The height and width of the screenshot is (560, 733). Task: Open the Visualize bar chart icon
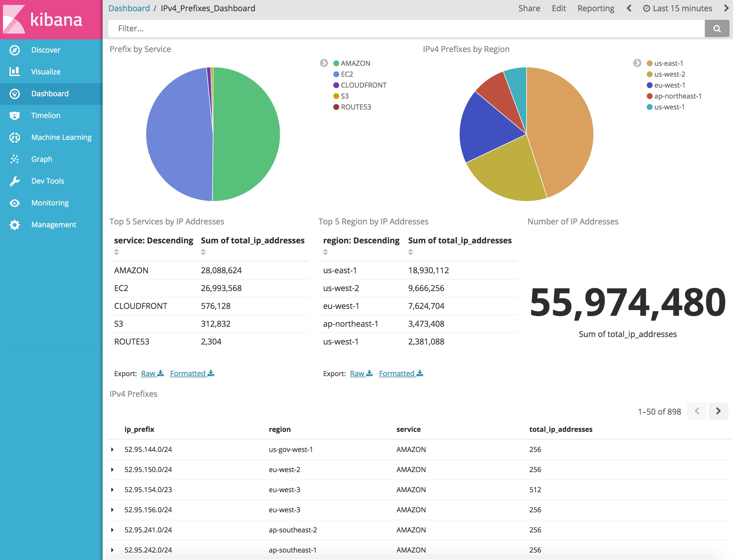click(15, 72)
